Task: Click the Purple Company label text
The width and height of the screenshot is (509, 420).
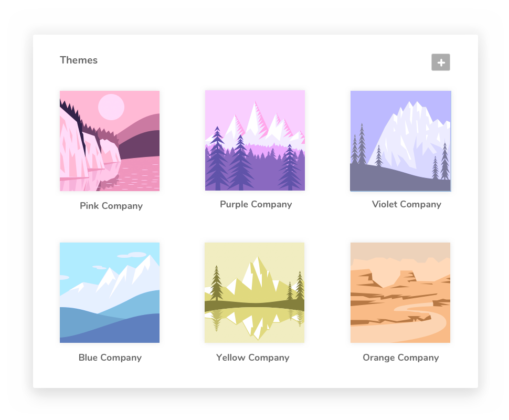Action: pyautogui.click(x=256, y=204)
